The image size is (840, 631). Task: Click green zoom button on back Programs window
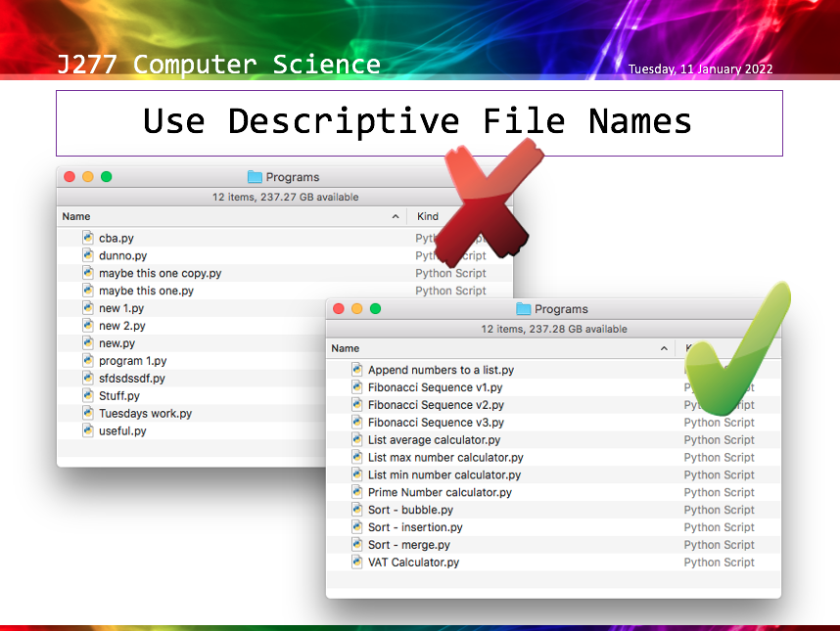[x=107, y=177]
